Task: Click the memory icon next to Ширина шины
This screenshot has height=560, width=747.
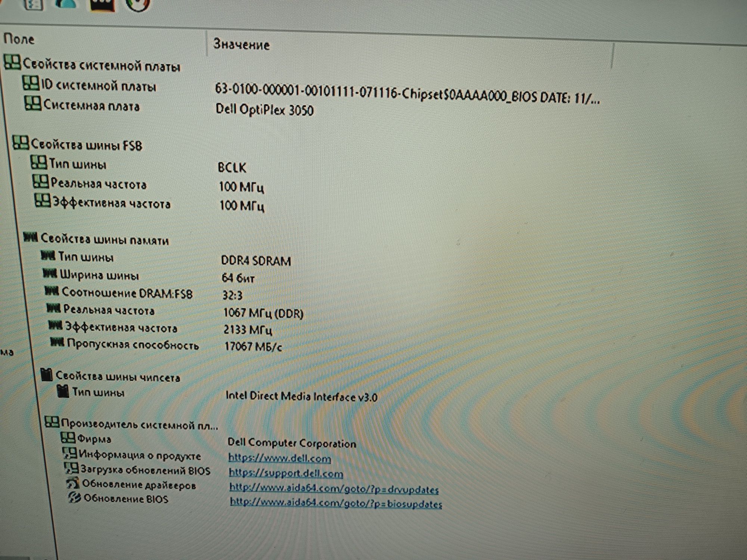Action: [50, 274]
